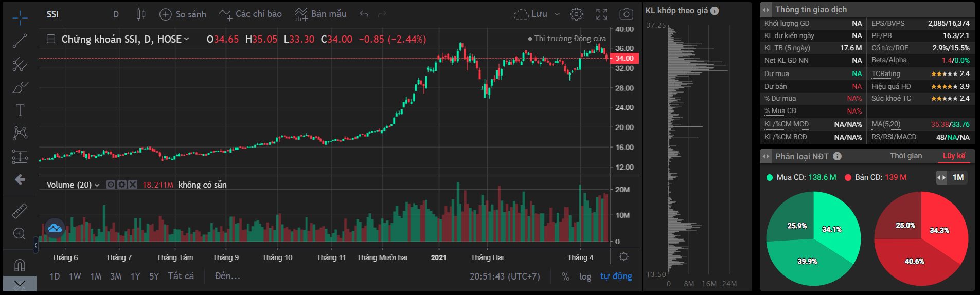Click the 20:51:43 (UTC+7) timezone clock
The width and height of the screenshot is (980, 295).
tap(505, 276)
